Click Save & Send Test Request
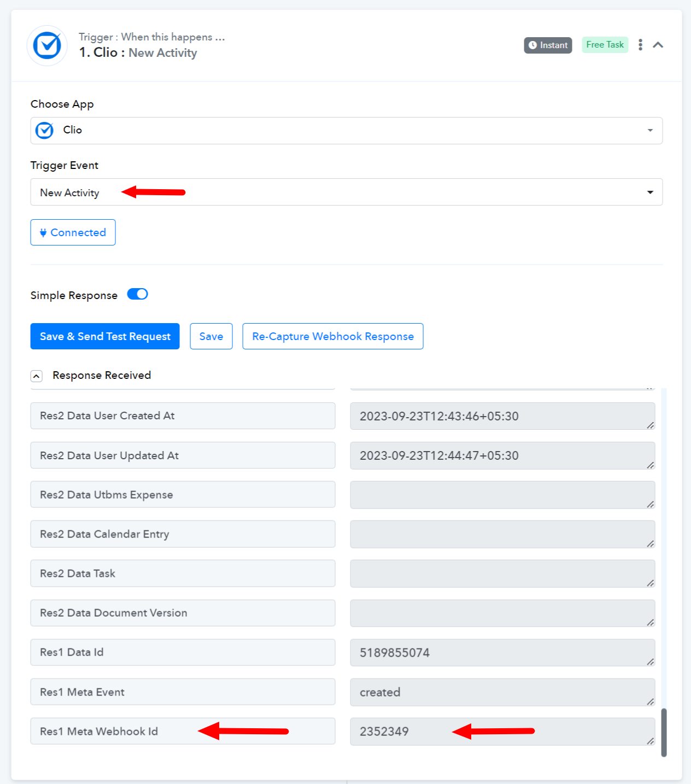691x784 pixels. 105,336
